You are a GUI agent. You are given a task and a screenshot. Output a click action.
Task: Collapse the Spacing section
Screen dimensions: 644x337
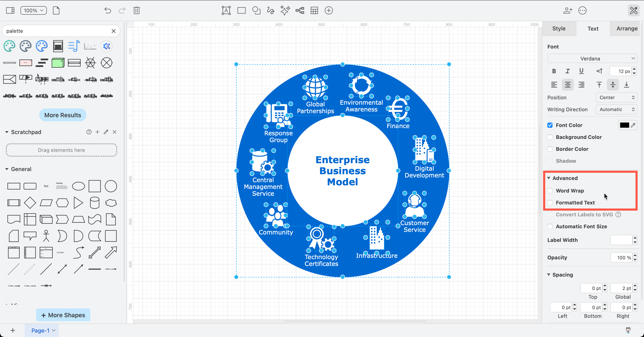549,275
